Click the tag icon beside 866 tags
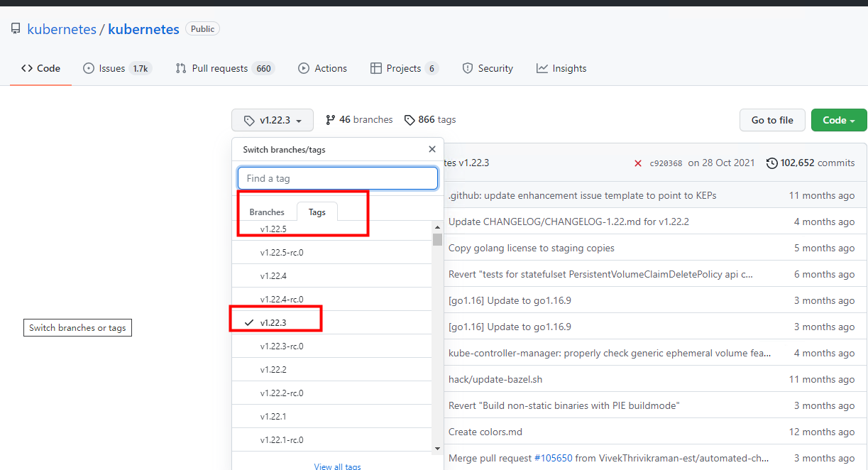 click(x=410, y=120)
